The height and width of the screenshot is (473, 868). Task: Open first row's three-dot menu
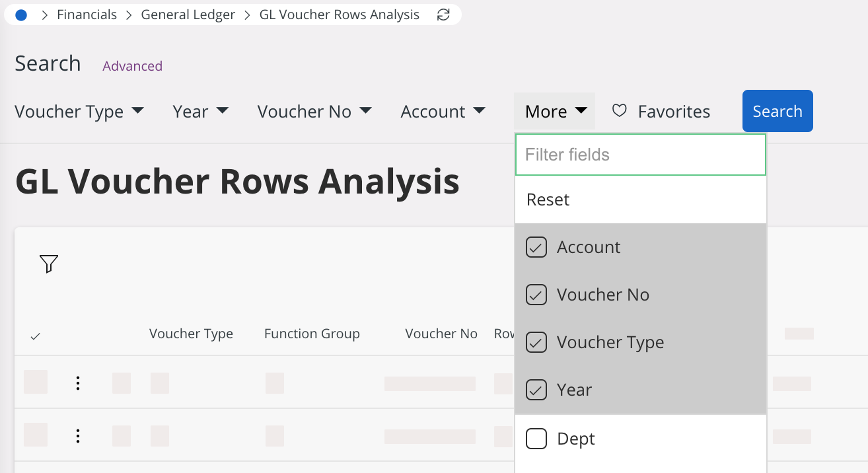pyautogui.click(x=78, y=383)
